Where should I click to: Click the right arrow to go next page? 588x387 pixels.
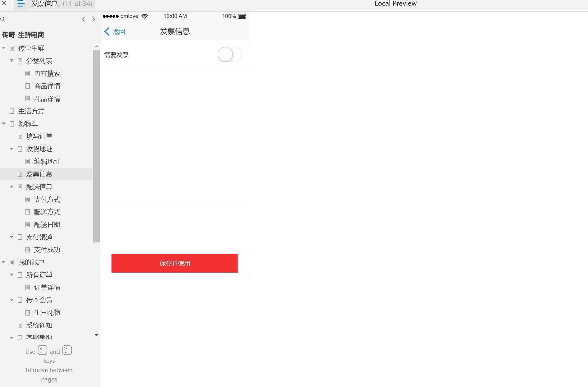[93, 19]
